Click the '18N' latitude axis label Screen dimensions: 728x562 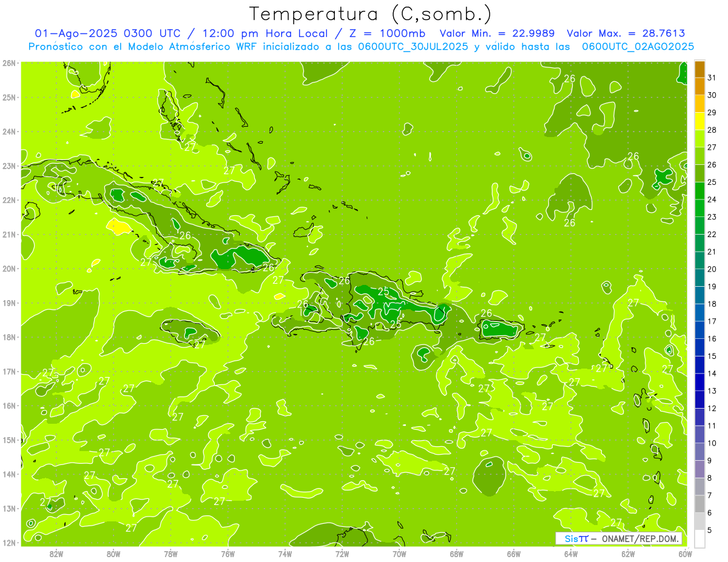(8, 337)
